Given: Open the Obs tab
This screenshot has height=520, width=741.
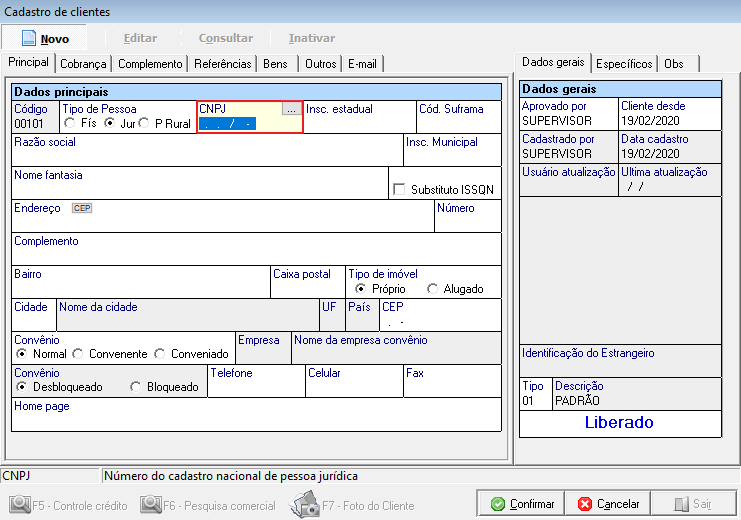Looking at the screenshot, I should 674,64.
